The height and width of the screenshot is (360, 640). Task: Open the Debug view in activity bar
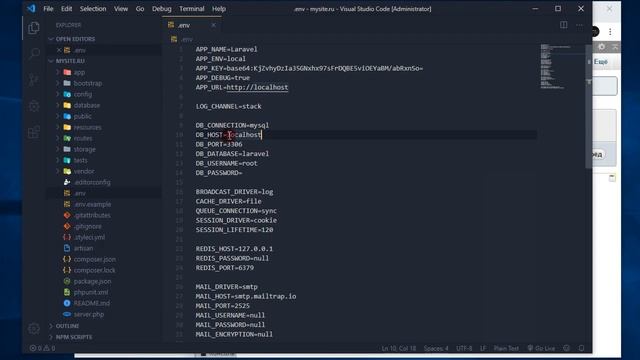[34, 106]
